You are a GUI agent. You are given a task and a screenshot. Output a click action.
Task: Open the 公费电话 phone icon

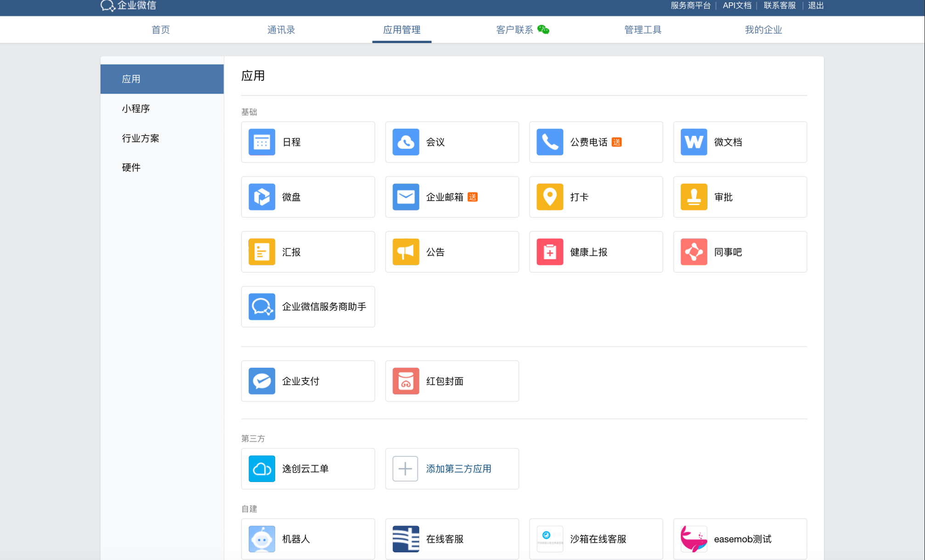550,142
